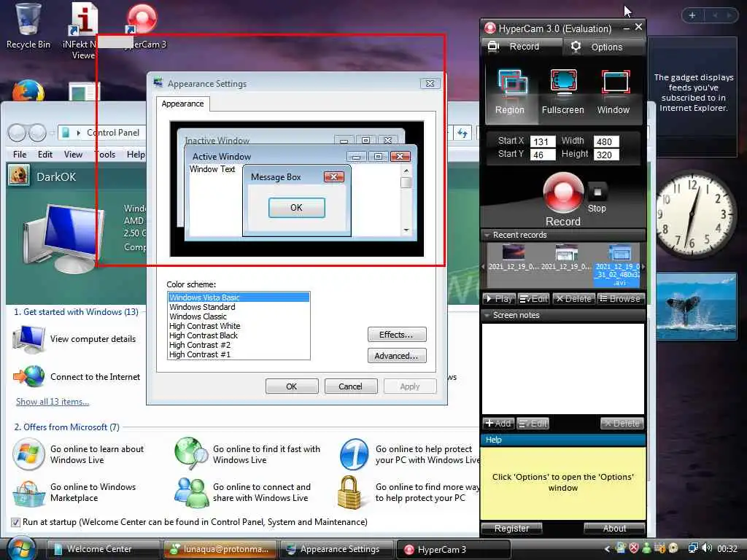
Task: Edit the selected recording
Action: 533,299
